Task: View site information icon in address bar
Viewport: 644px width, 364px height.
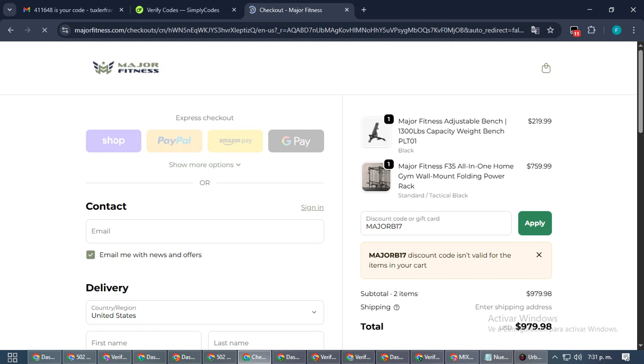Action: pos(65,30)
